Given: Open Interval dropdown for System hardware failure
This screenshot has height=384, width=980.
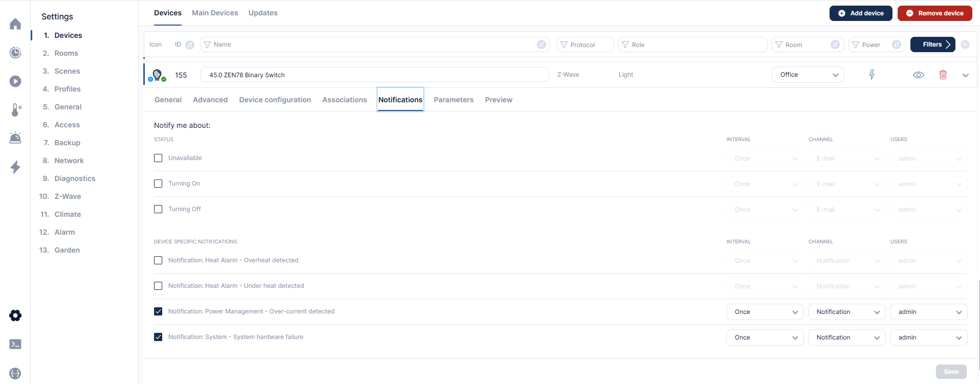Looking at the screenshot, I should (765, 337).
